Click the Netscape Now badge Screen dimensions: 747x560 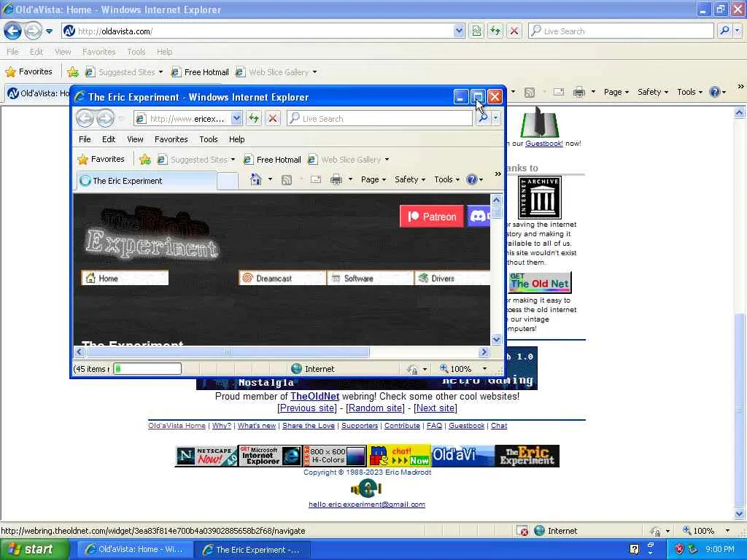pos(206,456)
